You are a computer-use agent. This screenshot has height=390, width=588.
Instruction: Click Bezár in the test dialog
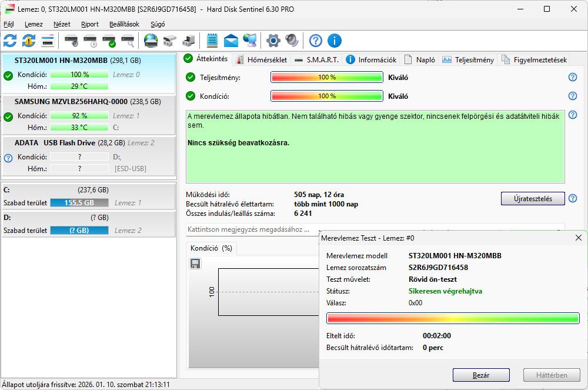point(480,375)
